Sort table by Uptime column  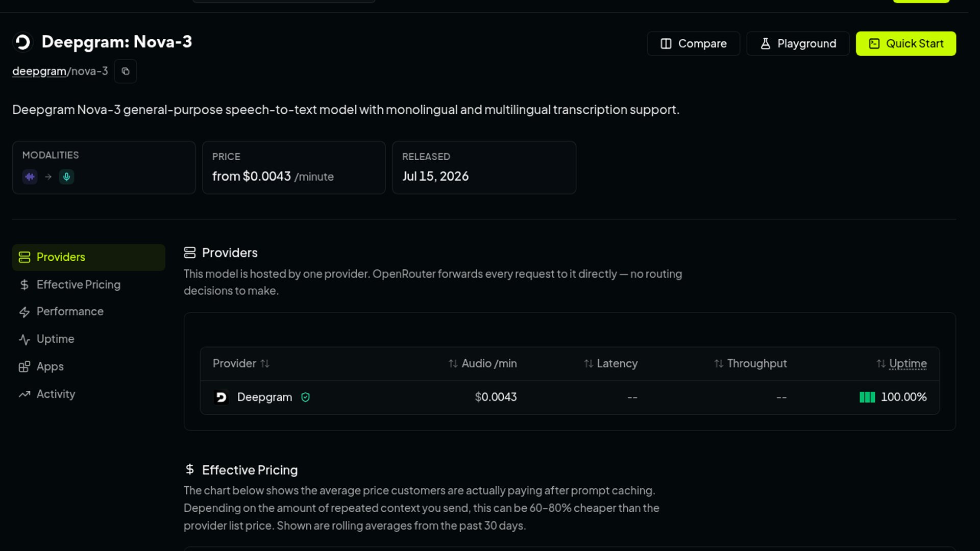(901, 364)
